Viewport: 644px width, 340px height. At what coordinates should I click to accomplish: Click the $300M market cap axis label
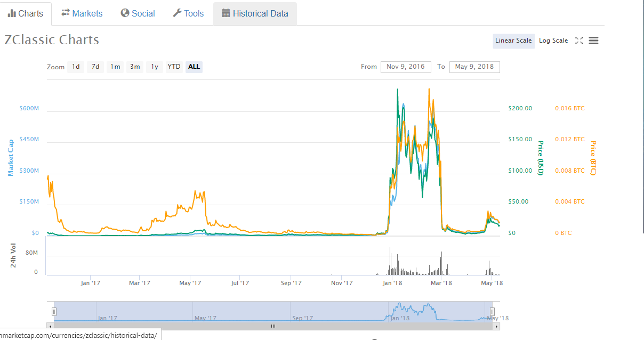point(29,171)
